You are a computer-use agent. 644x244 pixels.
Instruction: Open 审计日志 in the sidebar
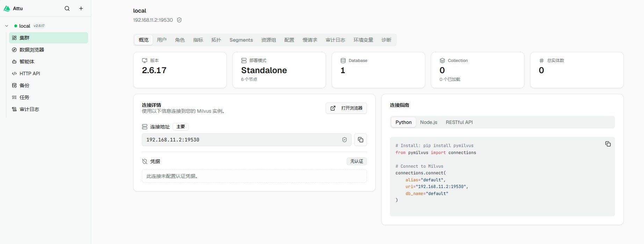[49, 109]
